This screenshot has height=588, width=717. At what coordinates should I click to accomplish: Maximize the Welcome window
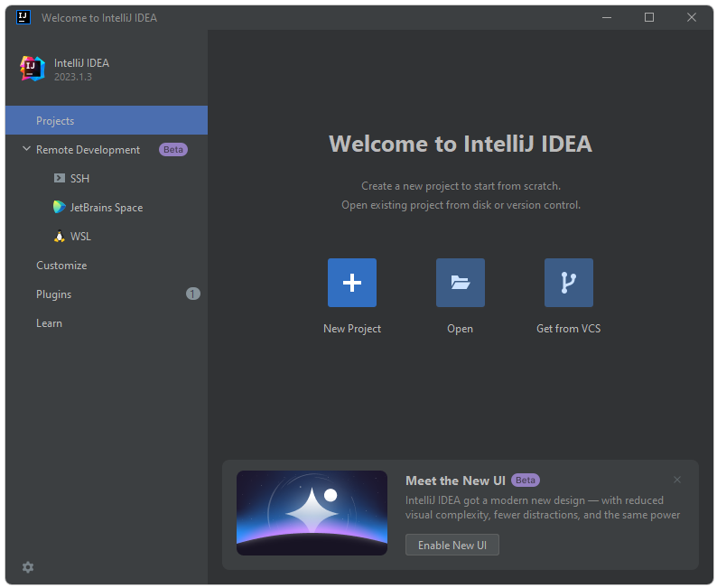(x=649, y=17)
